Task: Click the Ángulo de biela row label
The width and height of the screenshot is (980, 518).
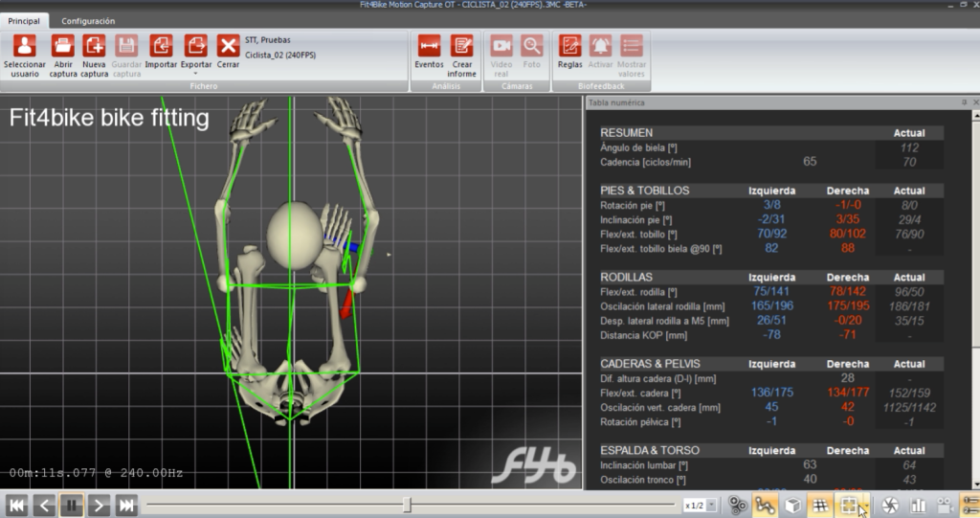Action: tap(638, 147)
